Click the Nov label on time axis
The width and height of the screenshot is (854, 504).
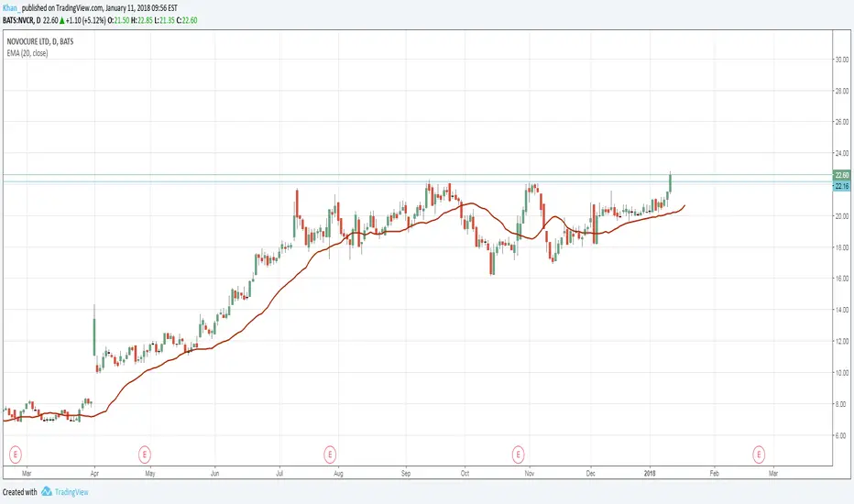coord(530,474)
